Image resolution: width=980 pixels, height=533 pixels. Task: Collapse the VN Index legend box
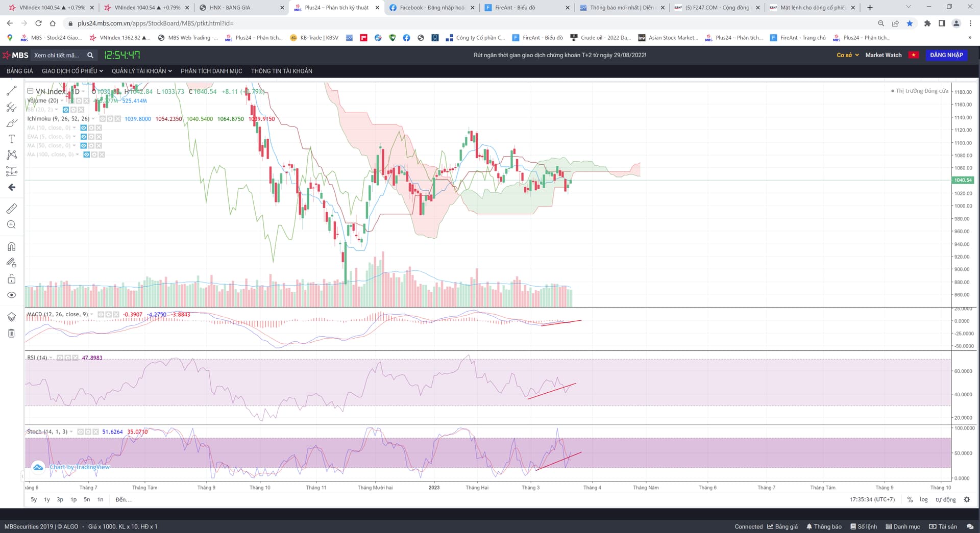30,91
